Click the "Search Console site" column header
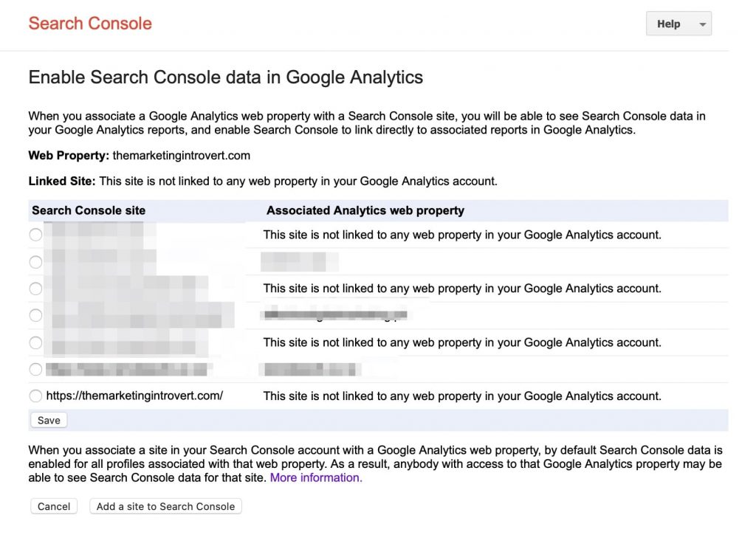The width and height of the screenshot is (756, 538). [x=88, y=210]
